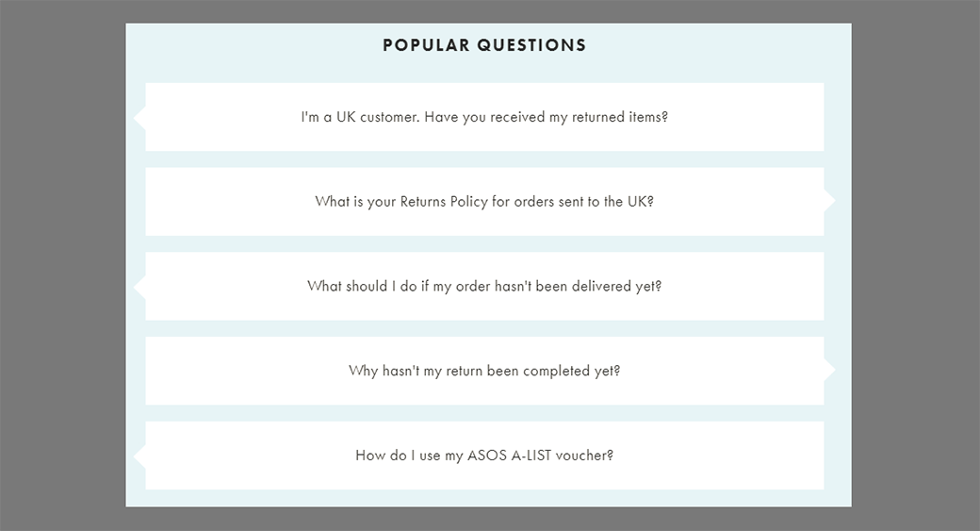Click the "POPULAR QUESTIONS" heading
The height and width of the screenshot is (531, 980).
pyautogui.click(x=484, y=45)
